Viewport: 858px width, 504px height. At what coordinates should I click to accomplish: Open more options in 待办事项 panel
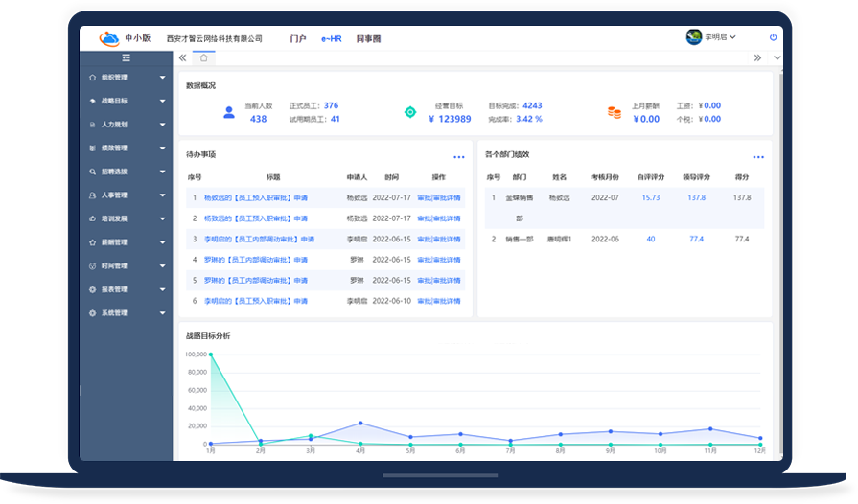coord(458,157)
